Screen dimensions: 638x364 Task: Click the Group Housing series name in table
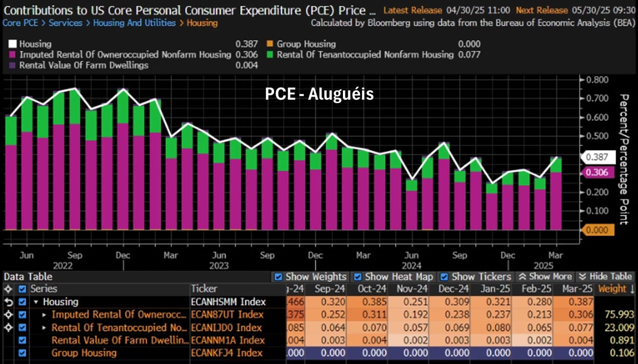(x=84, y=353)
